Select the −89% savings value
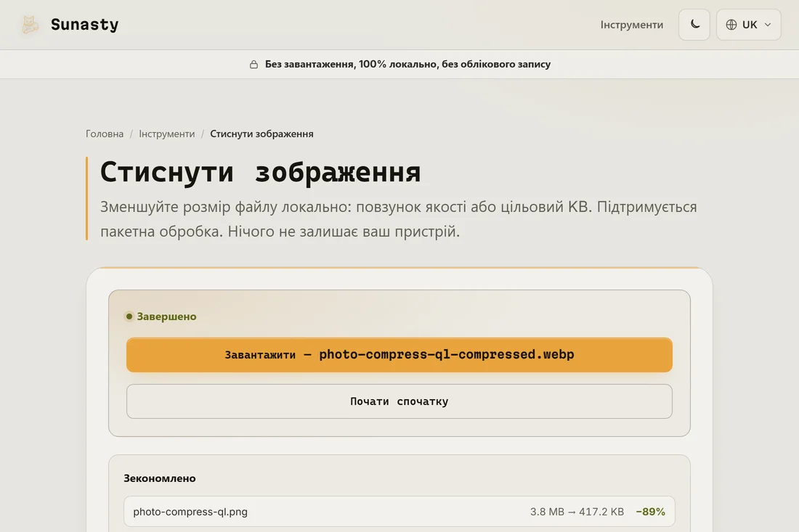 tap(650, 512)
